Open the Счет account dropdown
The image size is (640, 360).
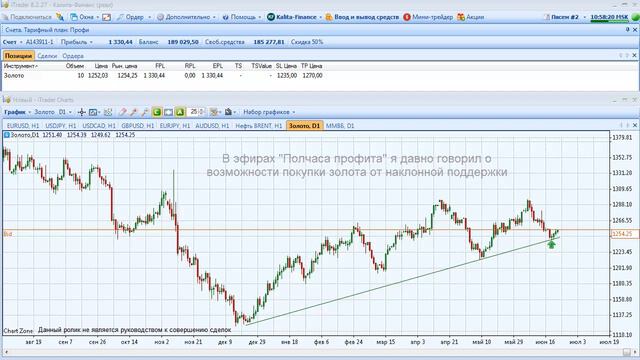coord(12,42)
